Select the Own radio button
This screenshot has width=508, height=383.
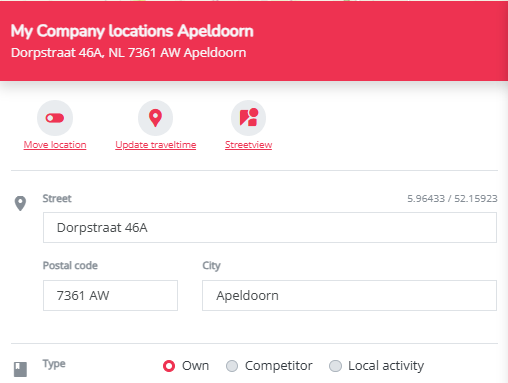(x=169, y=366)
